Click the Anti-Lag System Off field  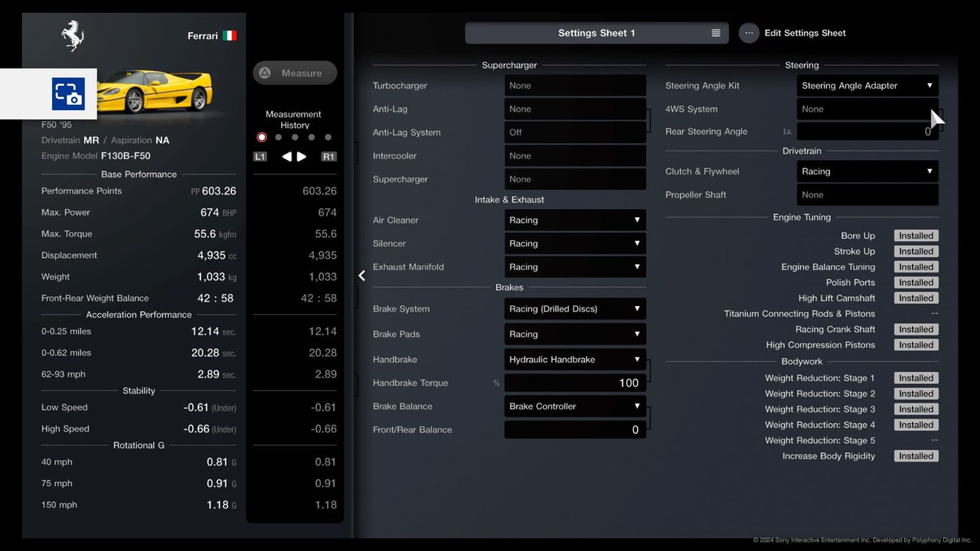pyautogui.click(x=575, y=132)
